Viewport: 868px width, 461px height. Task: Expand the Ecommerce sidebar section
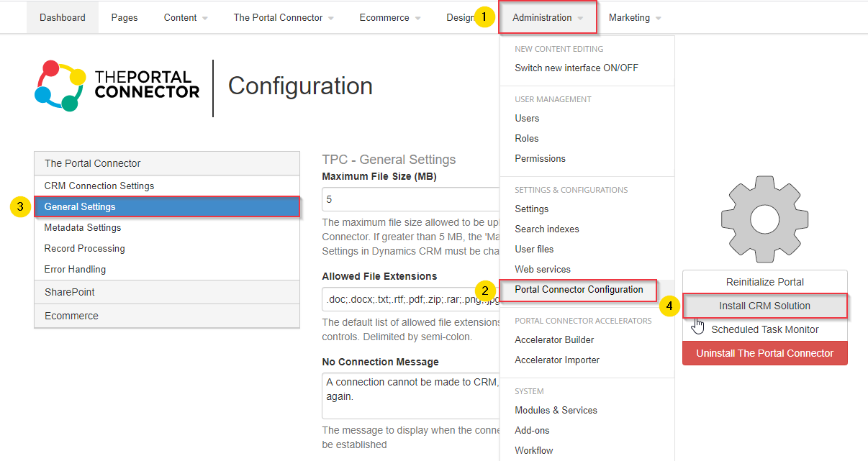point(167,316)
